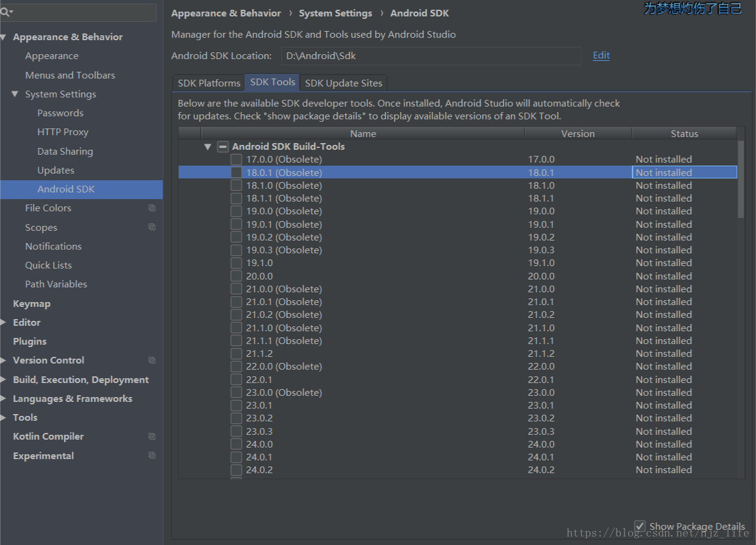Click the Edit link for SDK location

click(x=601, y=55)
